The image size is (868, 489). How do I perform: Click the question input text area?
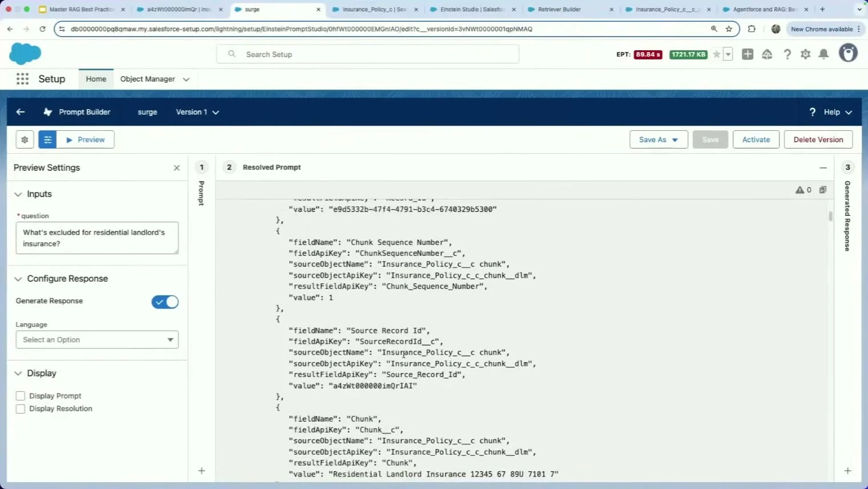pyautogui.click(x=97, y=238)
